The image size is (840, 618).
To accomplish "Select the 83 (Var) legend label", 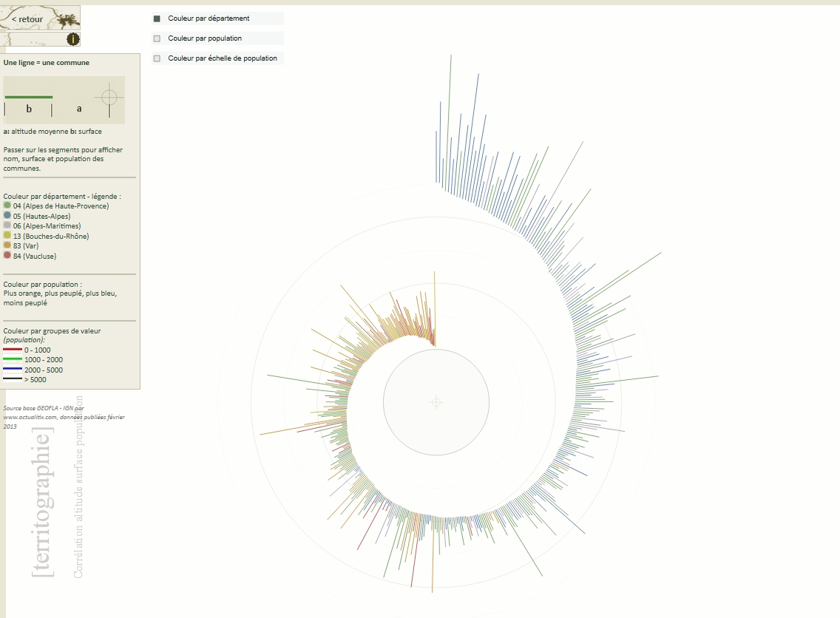I will 26,246.
